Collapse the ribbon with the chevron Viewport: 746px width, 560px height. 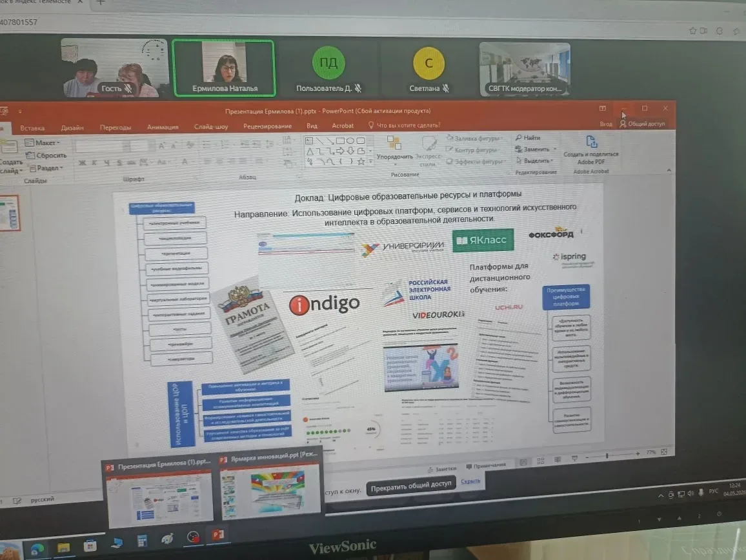click(x=669, y=170)
